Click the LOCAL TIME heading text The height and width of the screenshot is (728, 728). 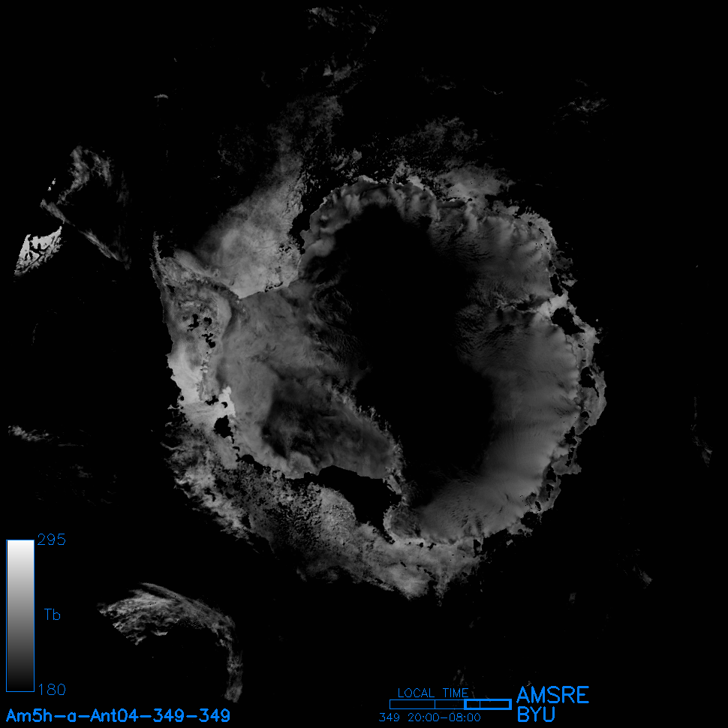click(433, 693)
